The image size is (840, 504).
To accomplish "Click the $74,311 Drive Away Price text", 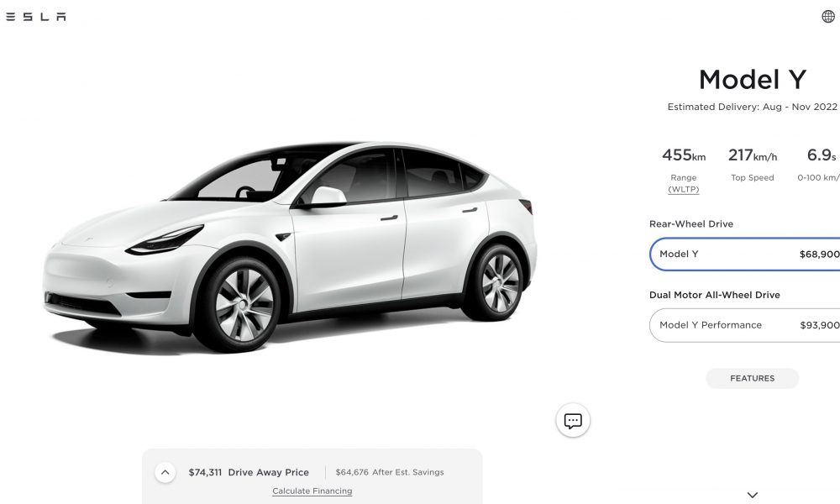I will pyautogui.click(x=249, y=472).
